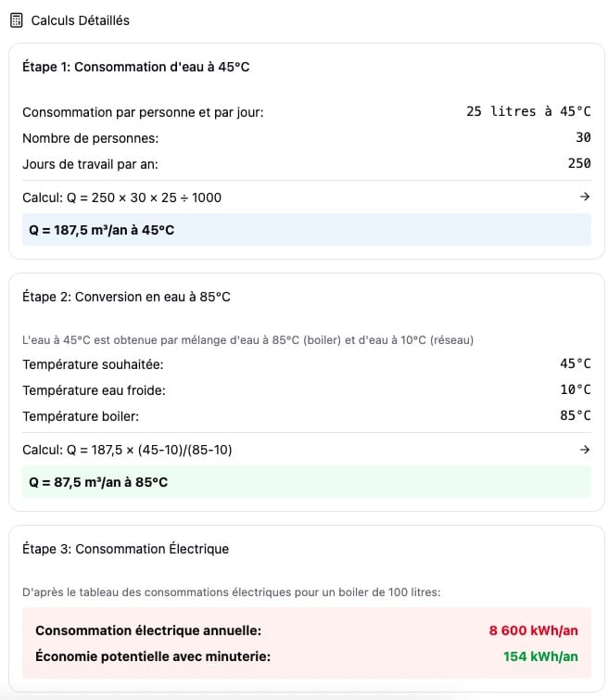Select the desired temperature value 45°C

(x=575, y=363)
